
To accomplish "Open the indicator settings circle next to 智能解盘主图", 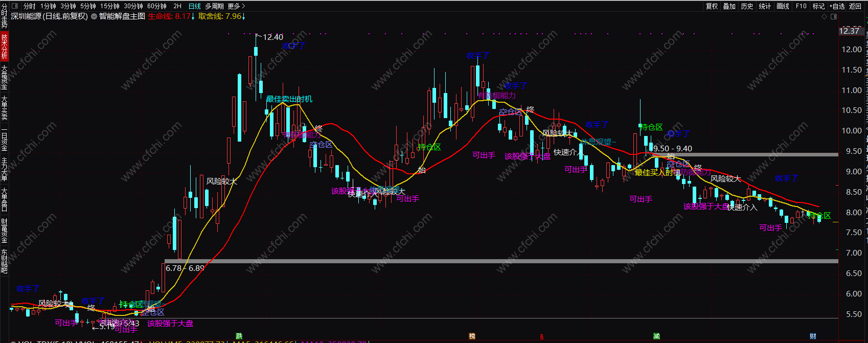I will 94,16.
